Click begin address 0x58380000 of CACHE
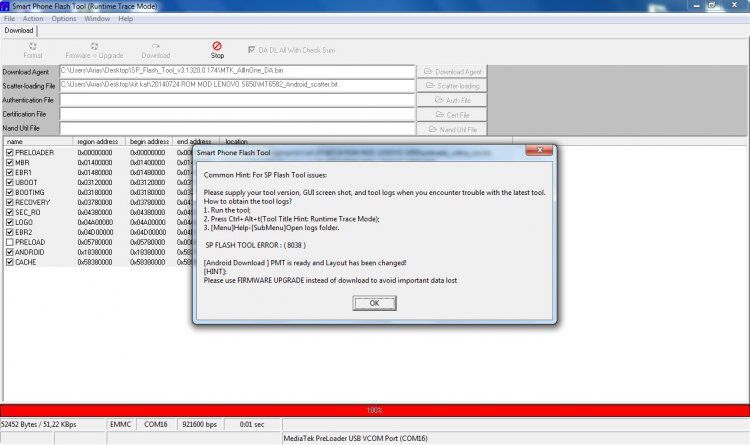This screenshot has height=445, width=750. [147, 262]
